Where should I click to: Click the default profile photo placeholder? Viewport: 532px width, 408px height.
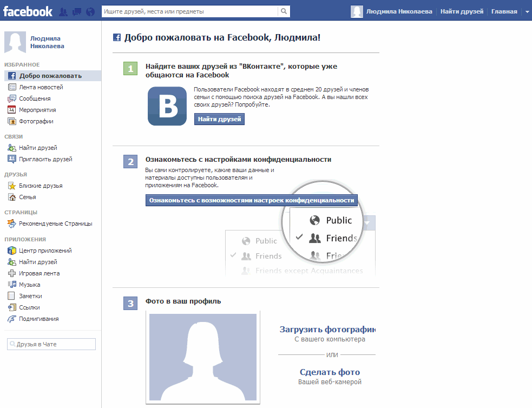(203, 357)
